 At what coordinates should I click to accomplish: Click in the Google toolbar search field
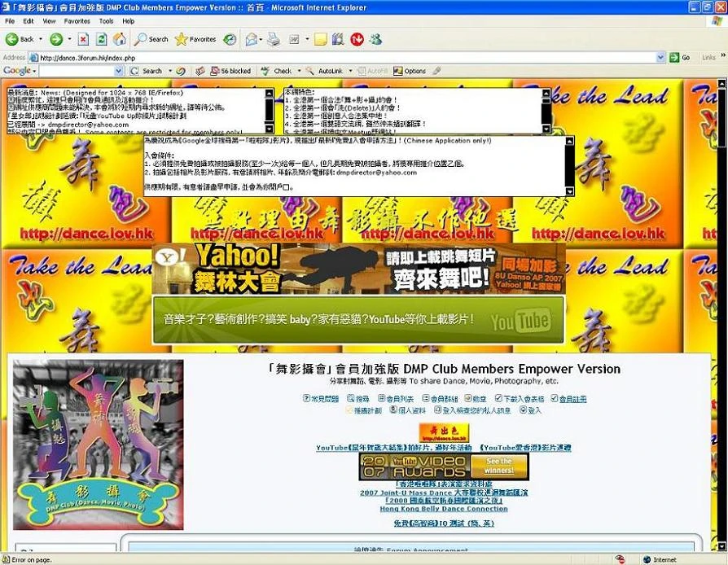click(x=77, y=71)
